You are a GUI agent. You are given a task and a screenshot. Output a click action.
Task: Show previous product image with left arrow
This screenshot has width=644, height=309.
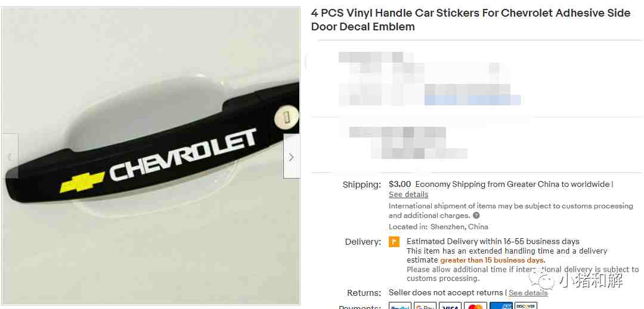pos(10,156)
